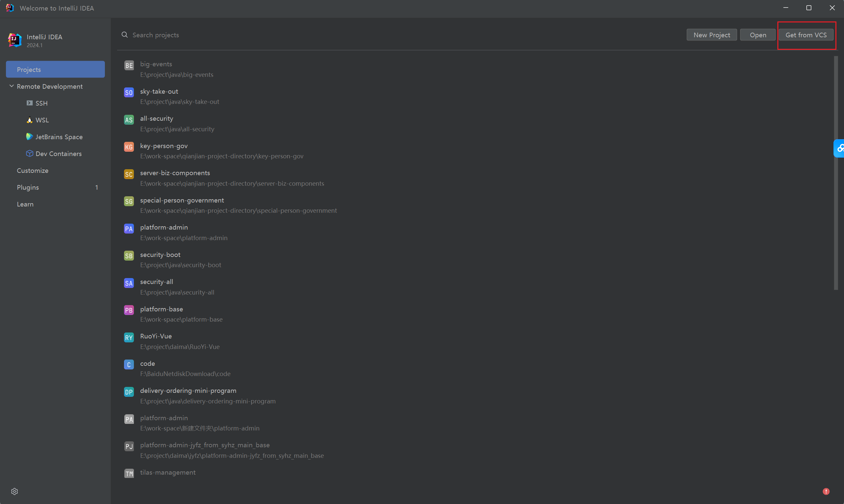Click the IntelliJ IDEA logo in sidebar
Screen dimensions: 844x504
click(15, 40)
